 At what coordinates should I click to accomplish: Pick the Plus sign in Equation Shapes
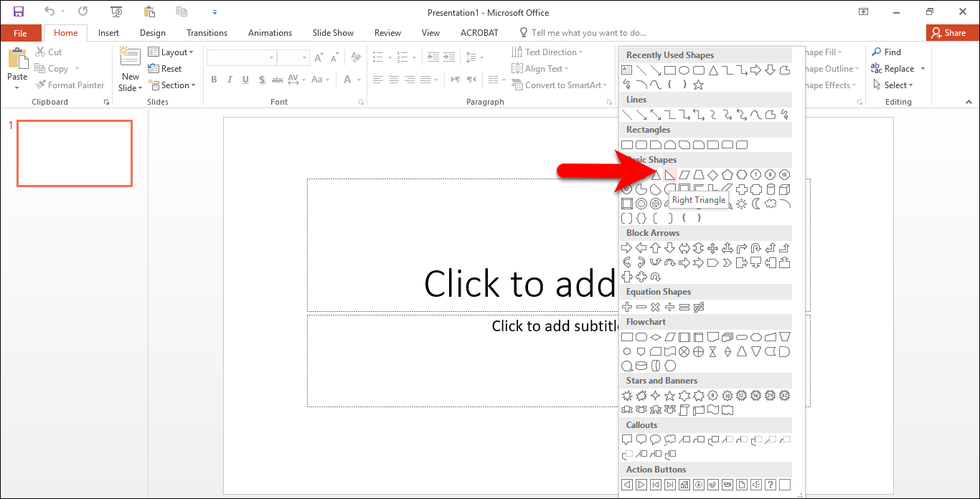[x=627, y=307]
